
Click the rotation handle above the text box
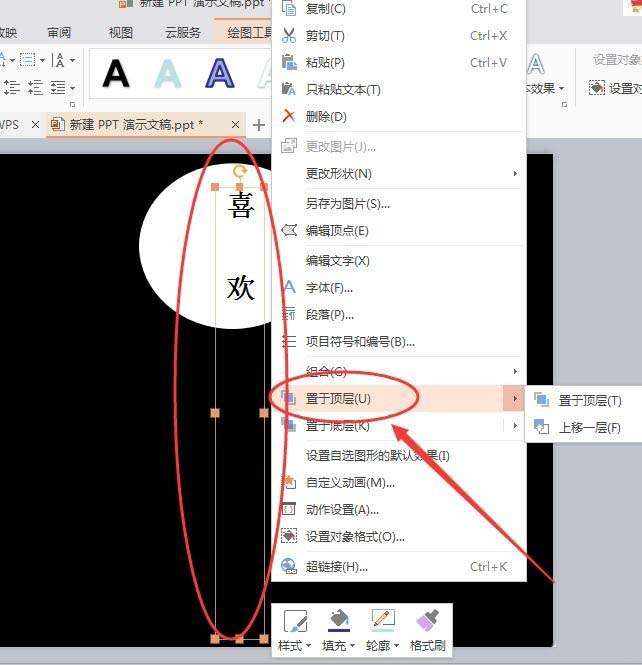coord(240,171)
